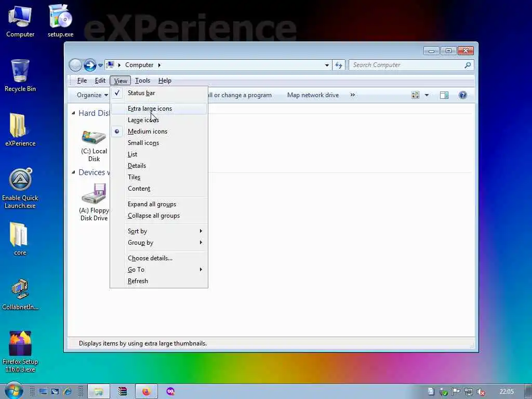
Task: Choose Large icons view
Action: pyautogui.click(x=159, y=120)
